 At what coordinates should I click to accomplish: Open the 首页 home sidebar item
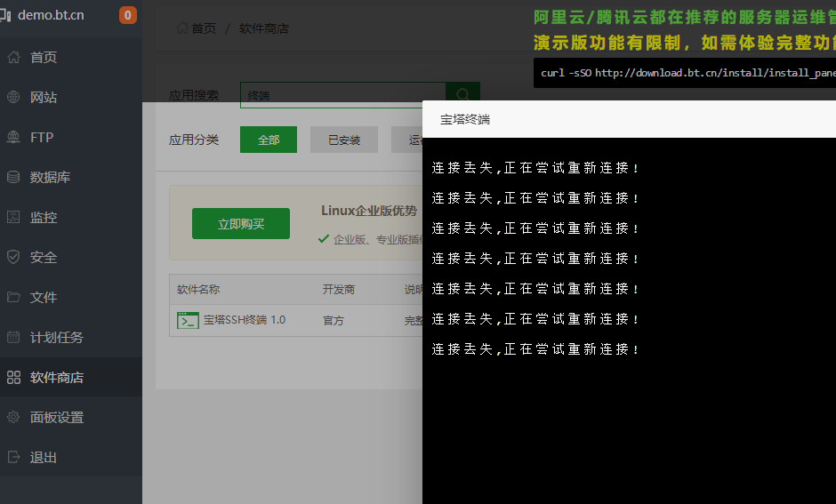coord(71,57)
